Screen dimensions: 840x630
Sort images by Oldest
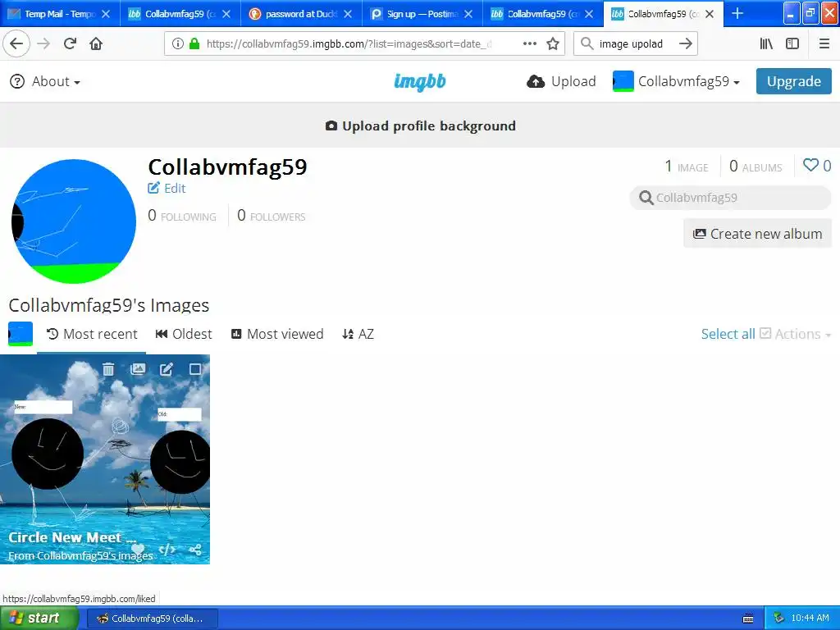[x=184, y=334]
